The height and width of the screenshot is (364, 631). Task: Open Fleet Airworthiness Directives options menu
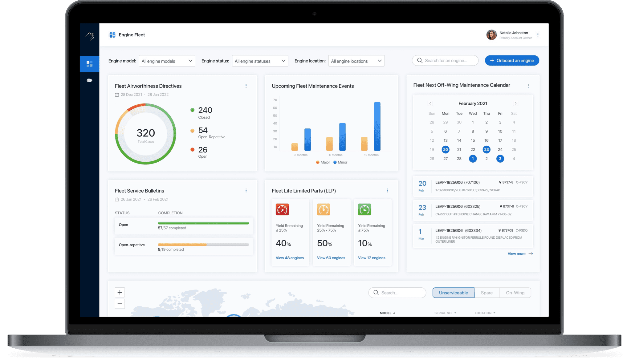pos(246,86)
